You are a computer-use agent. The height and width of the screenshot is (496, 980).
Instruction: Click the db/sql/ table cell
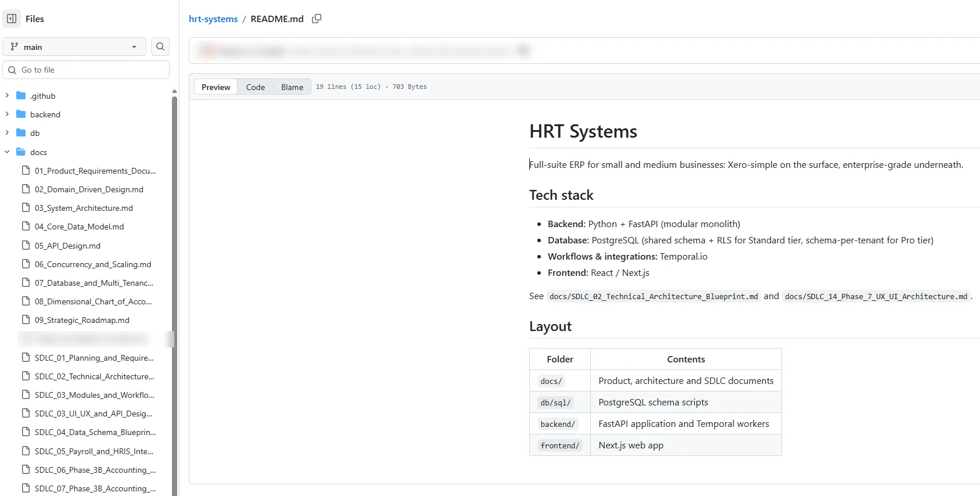click(x=560, y=402)
